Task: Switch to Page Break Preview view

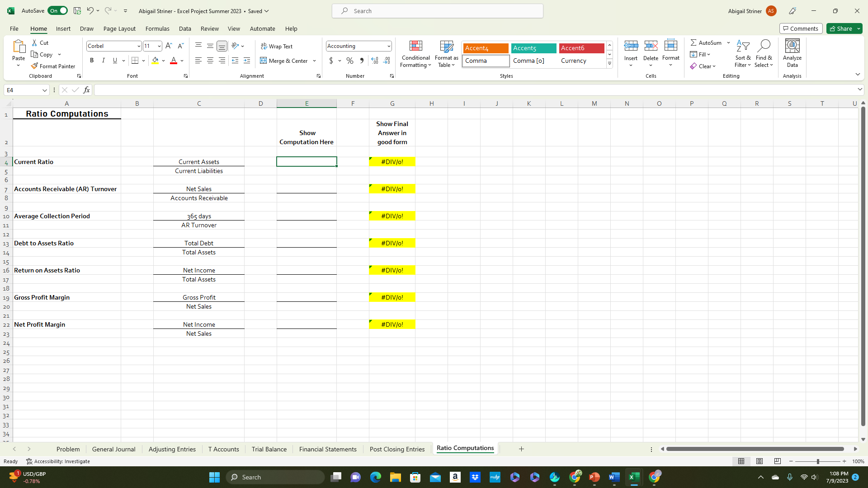Action: (x=778, y=461)
